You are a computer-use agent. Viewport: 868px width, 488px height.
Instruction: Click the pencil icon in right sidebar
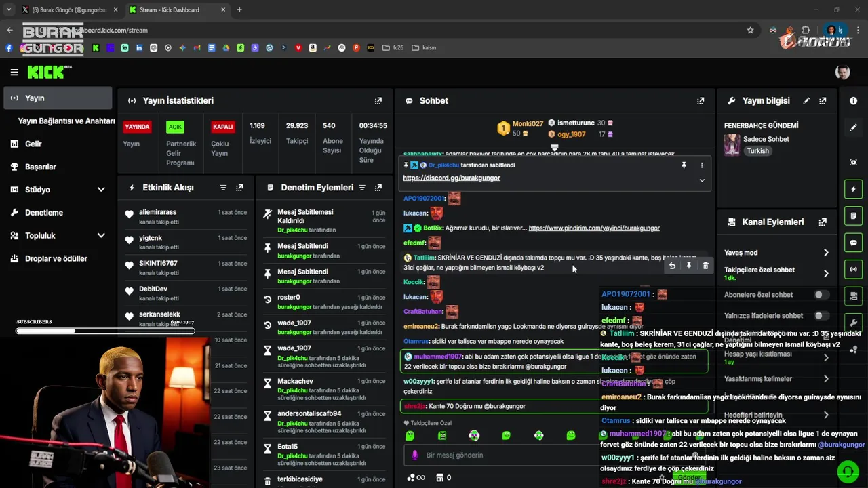[853, 127]
